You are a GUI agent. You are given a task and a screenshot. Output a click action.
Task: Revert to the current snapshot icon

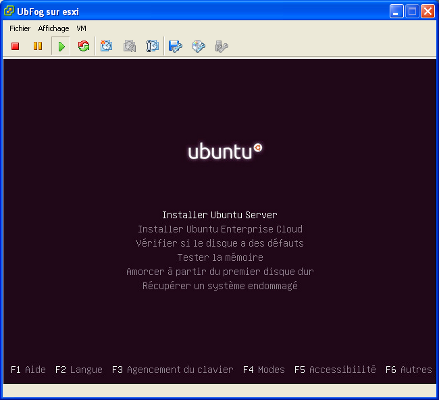(129, 46)
